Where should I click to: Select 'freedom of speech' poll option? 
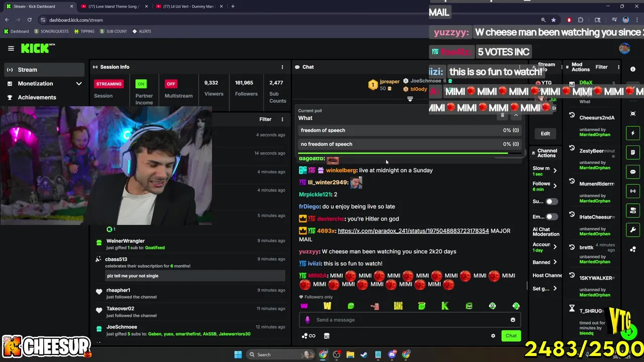coord(410,130)
